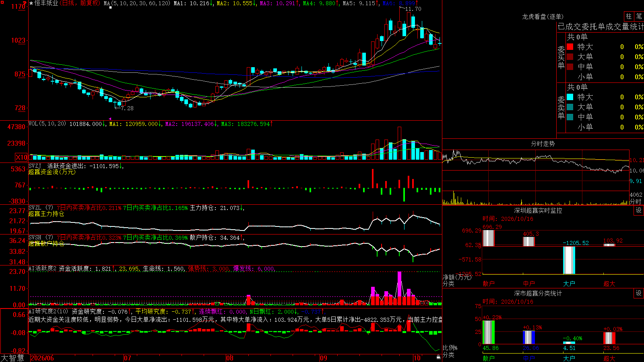Viewport: 644px width, 362px height.
Task: Click the red 特大 swatch under 委买单
Action: click(x=570, y=47)
